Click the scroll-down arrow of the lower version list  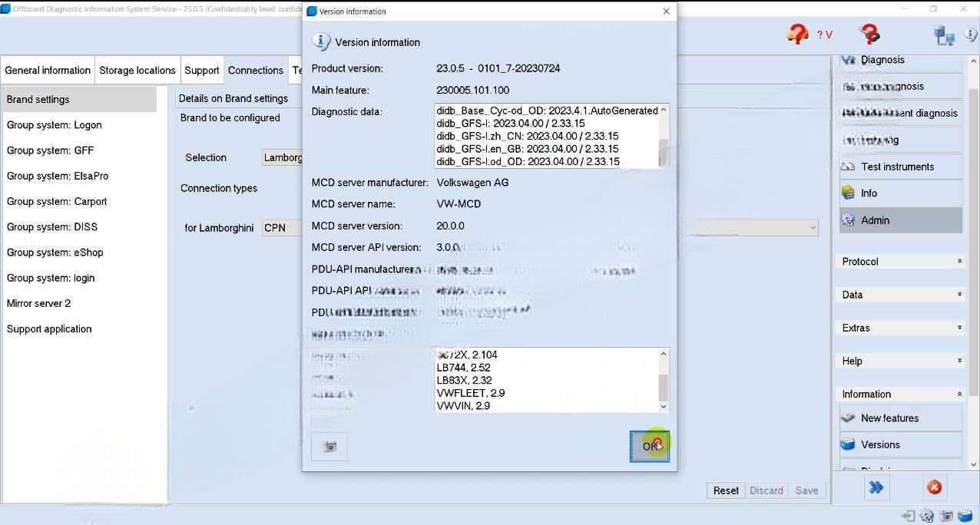[x=664, y=406]
